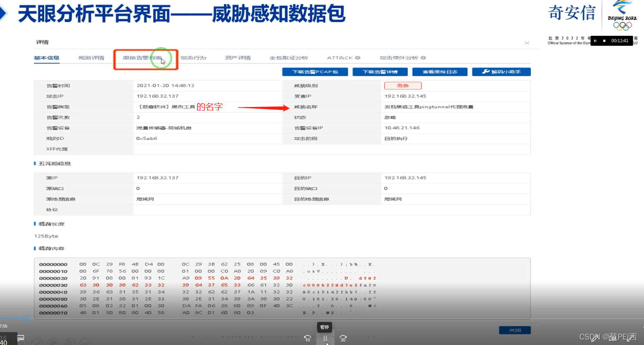Click victim IP 192.168.32.145 in 受害IP row
This screenshot has height=345, width=644.
pyautogui.click(x=405, y=96)
